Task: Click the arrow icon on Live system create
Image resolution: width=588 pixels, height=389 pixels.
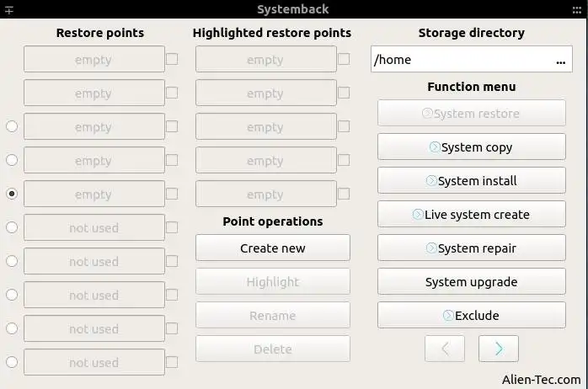Action: click(417, 214)
